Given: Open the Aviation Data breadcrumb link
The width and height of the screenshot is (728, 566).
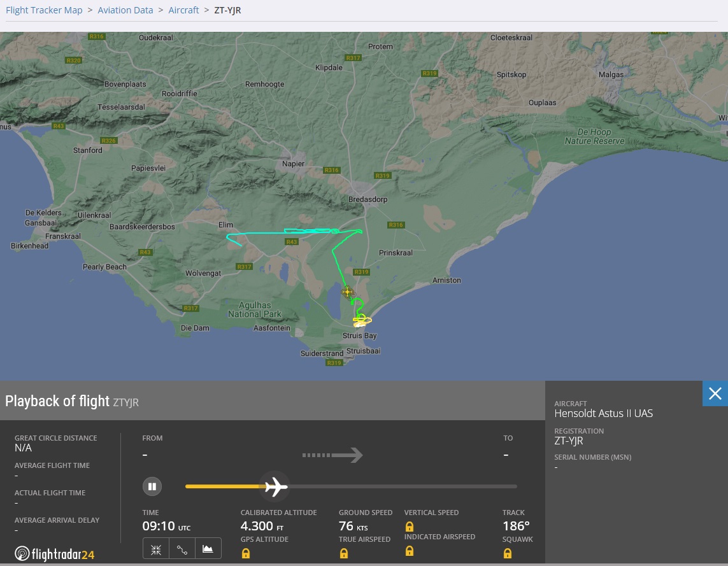Looking at the screenshot, I should tap(125, 10).
